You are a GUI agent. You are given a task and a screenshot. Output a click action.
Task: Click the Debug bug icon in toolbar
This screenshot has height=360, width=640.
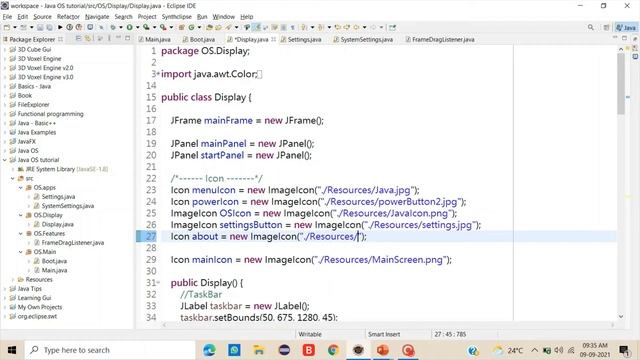[113, 27]
